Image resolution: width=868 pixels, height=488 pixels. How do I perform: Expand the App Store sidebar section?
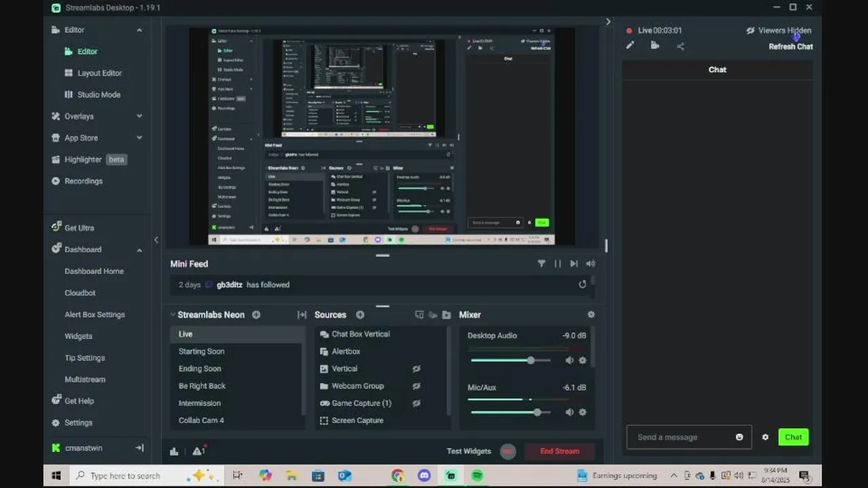tap(139, 138)
